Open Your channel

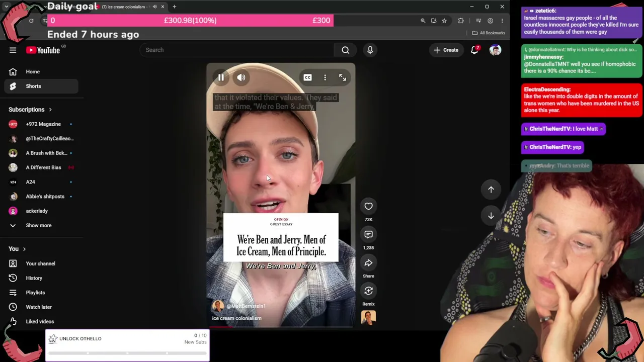click(40, 263)
